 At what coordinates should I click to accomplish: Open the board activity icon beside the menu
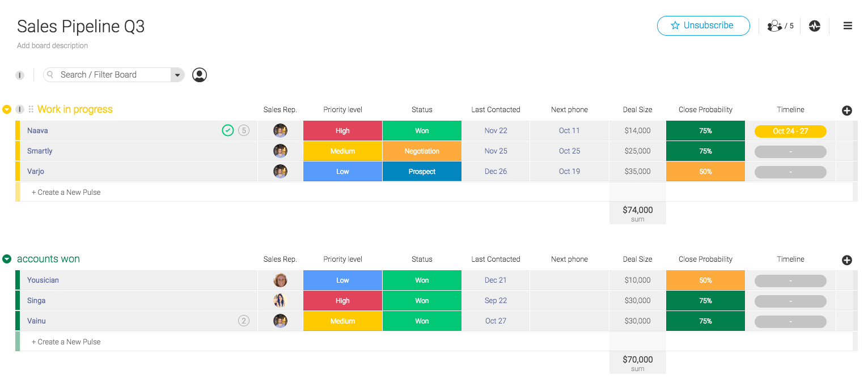click(814, 25)
